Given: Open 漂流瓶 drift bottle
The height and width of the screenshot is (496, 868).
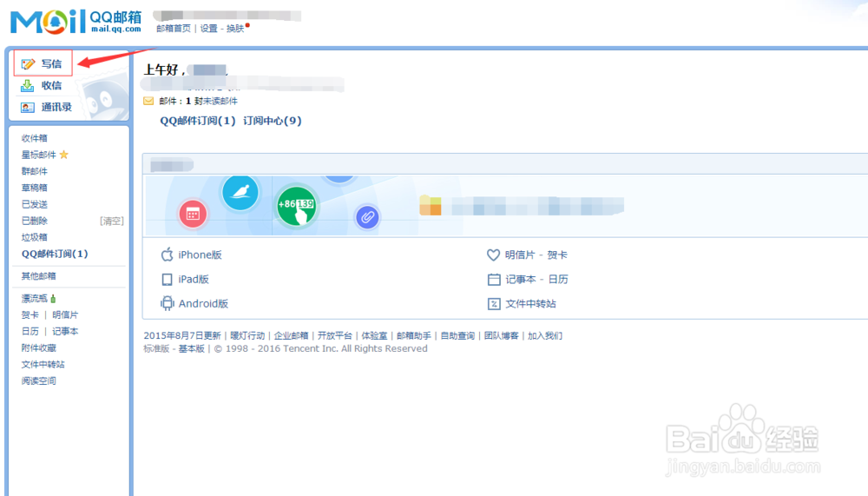Looking at the screenshot, I should pyautogui.click(x=35, y=299).
